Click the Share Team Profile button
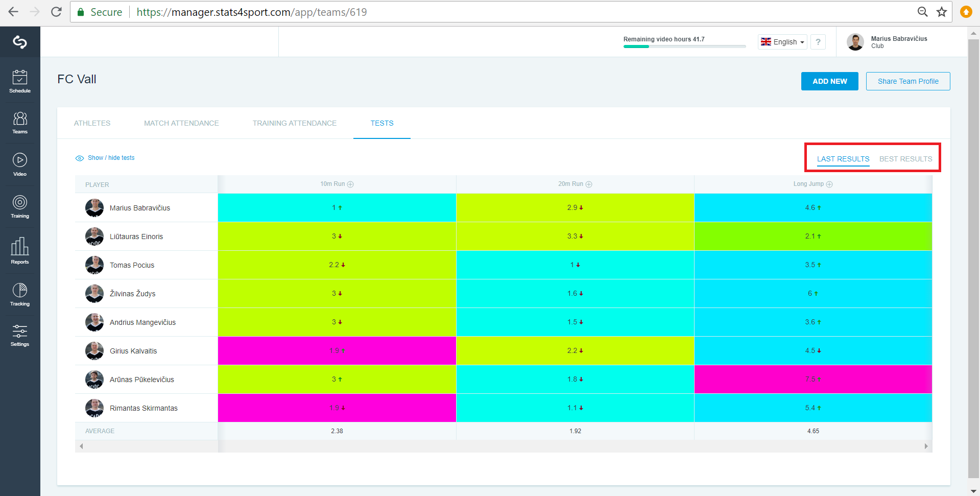The width and height of the screenshot is (980, 496). [908, 81]
